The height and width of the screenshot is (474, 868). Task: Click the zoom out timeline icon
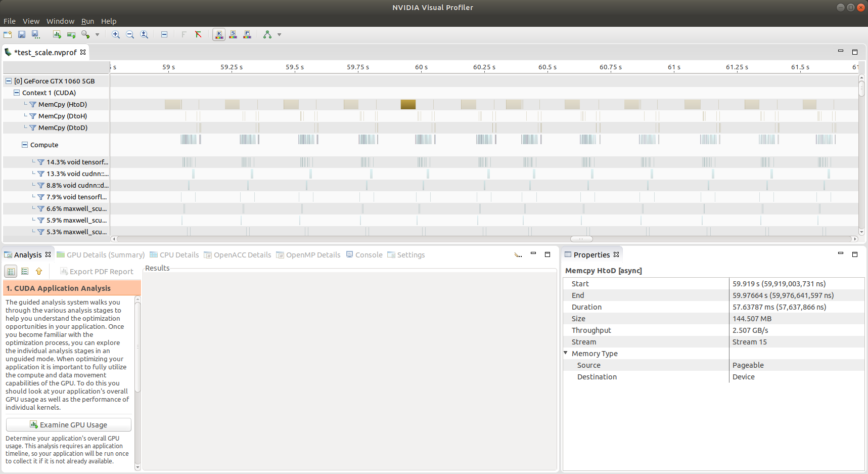point(130,34)
